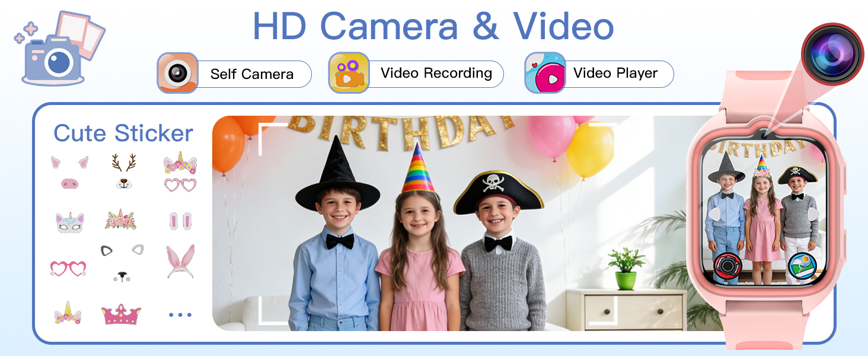This screenshot has width=868, height=356.
Task: Open the Video Recording app icon
Action: [x=349, y=73]
